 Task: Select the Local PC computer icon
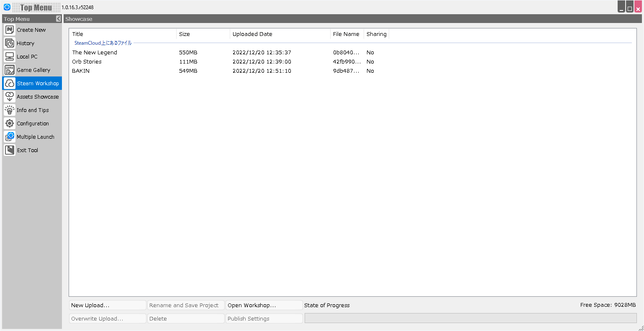point(10,57)
